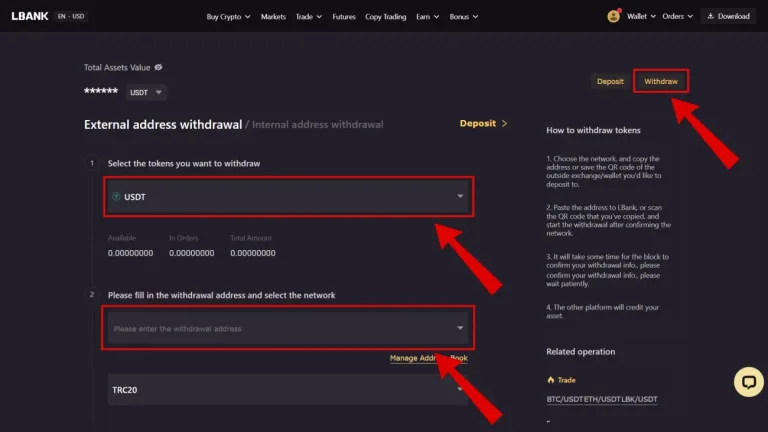Open the Manage Address Book link
Viewport: 768px width, 432px height.
click(428, 358)
